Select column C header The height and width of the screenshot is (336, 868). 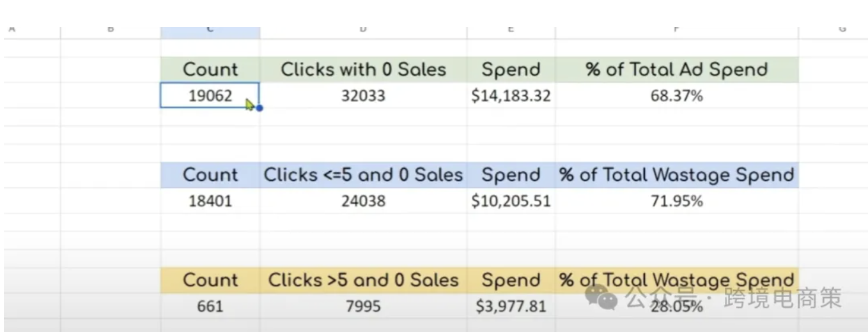click(210, 30)
